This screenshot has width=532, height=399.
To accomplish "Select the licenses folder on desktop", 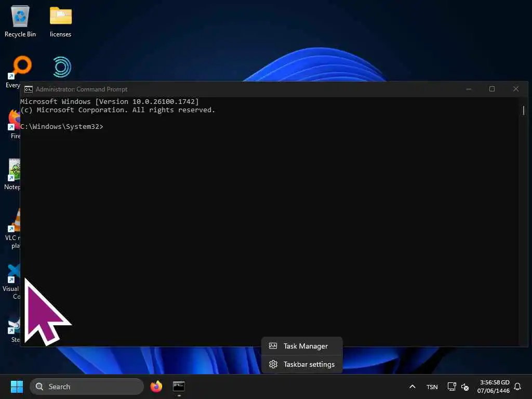I will (x=60, y=21).
